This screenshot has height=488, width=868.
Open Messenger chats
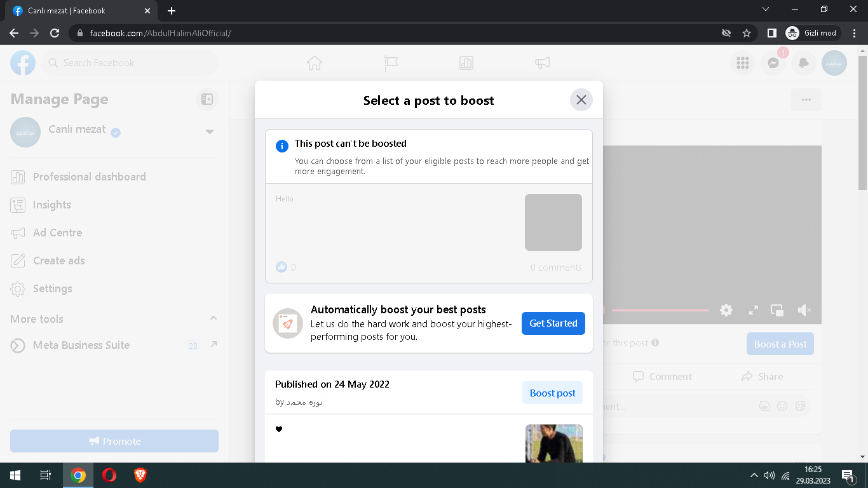(773, 63)
